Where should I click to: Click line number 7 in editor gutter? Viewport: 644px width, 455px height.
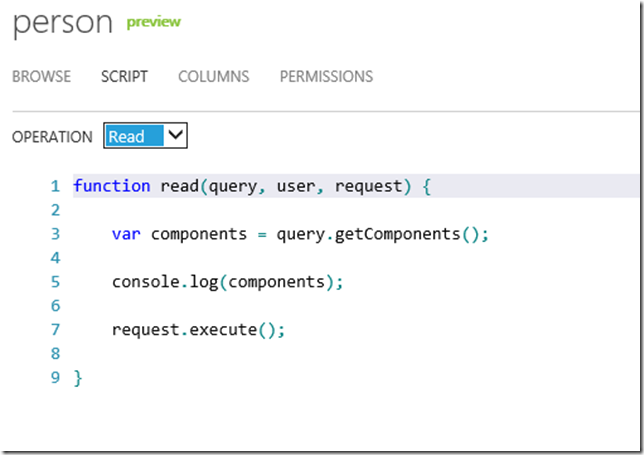pos(55,330)
